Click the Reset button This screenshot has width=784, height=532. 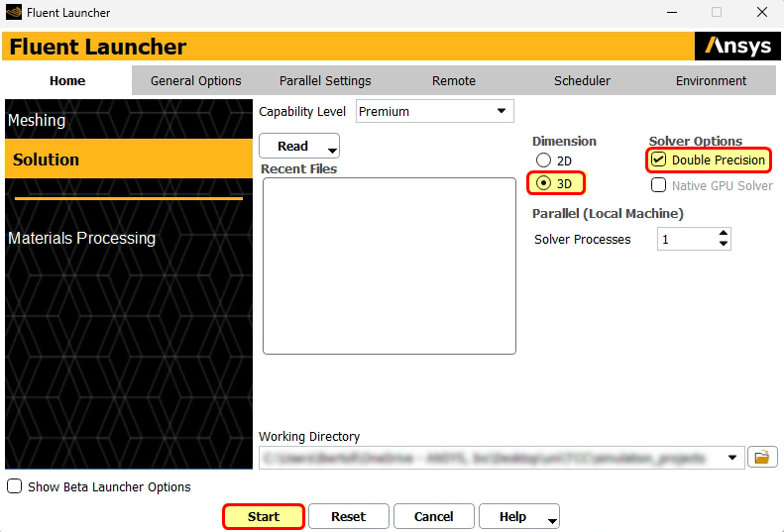[349, 516]
